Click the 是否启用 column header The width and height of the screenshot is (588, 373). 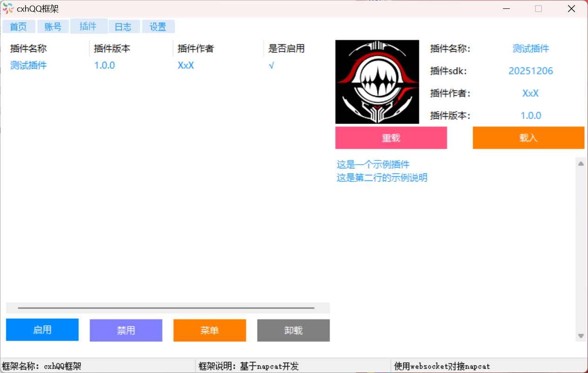tap(287, 48)
